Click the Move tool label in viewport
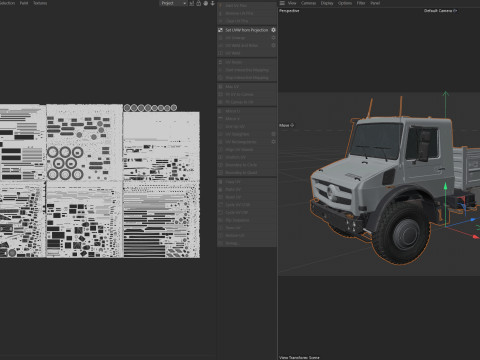 (x=286, y=125)
